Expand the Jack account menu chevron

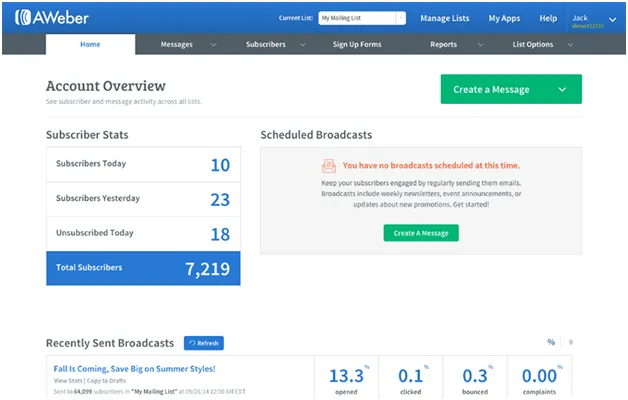[x=612, y=19]
